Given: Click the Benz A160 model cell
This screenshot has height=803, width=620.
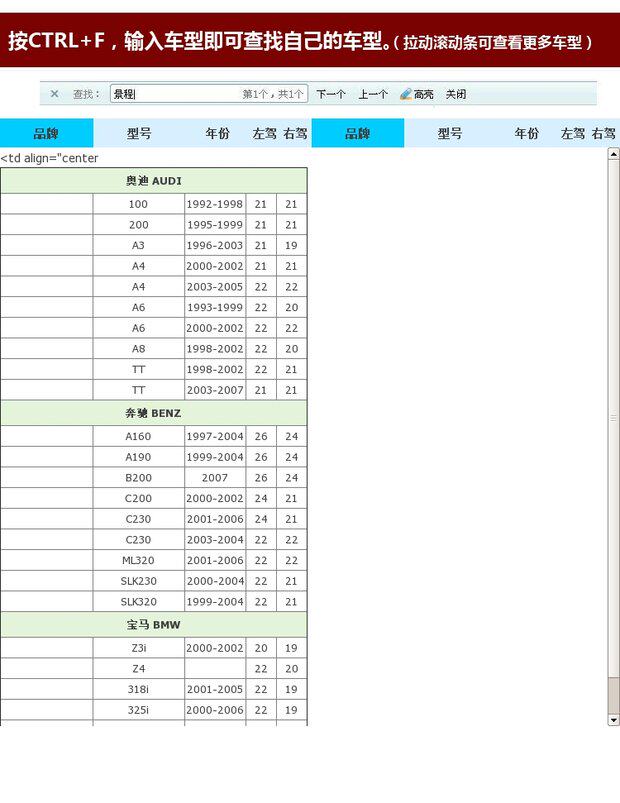Looking at the screenshot, I should [138, 436].
